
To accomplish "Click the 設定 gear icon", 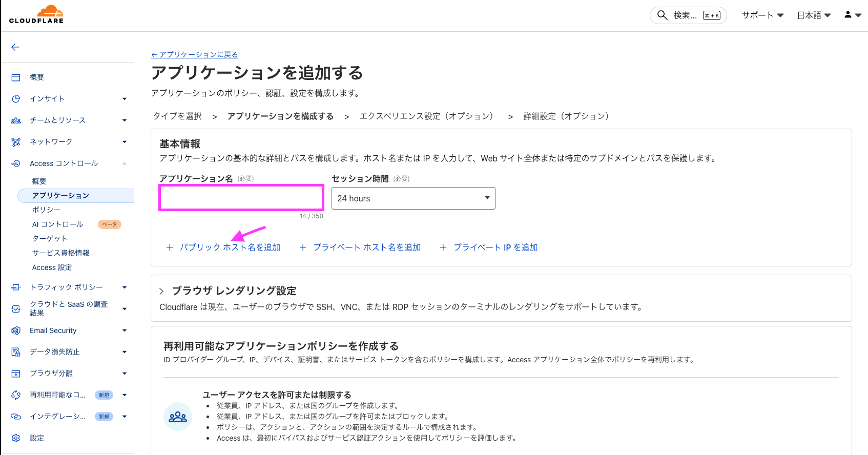I will click(x=16, y=438).
